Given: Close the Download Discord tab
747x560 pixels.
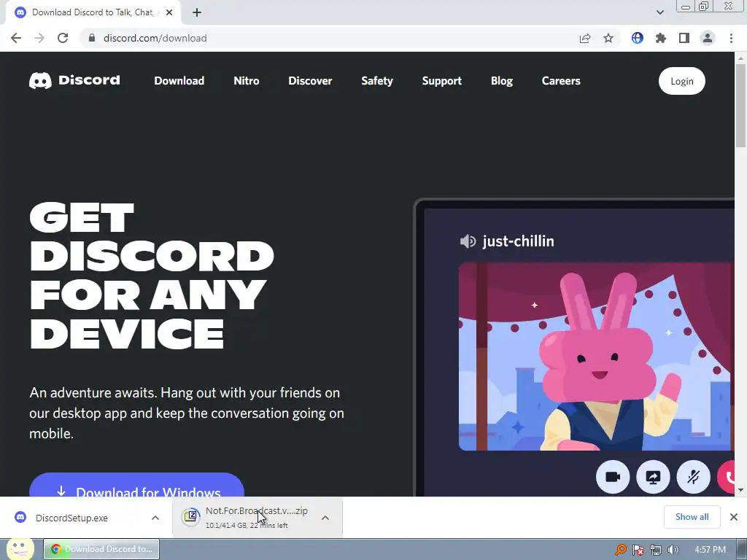Looking at the screenshot, I should pyautogui.click(x=169, y=13).
